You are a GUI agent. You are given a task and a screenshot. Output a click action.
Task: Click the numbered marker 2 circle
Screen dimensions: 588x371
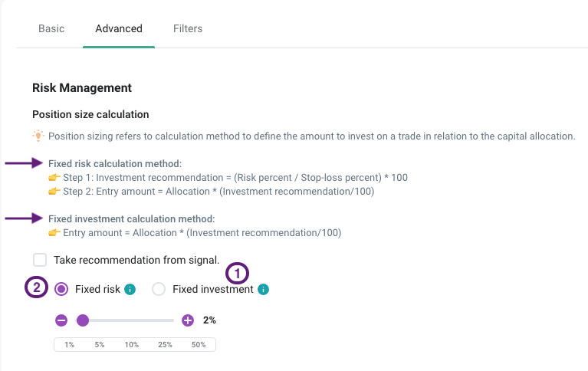[x=34, y=289]
